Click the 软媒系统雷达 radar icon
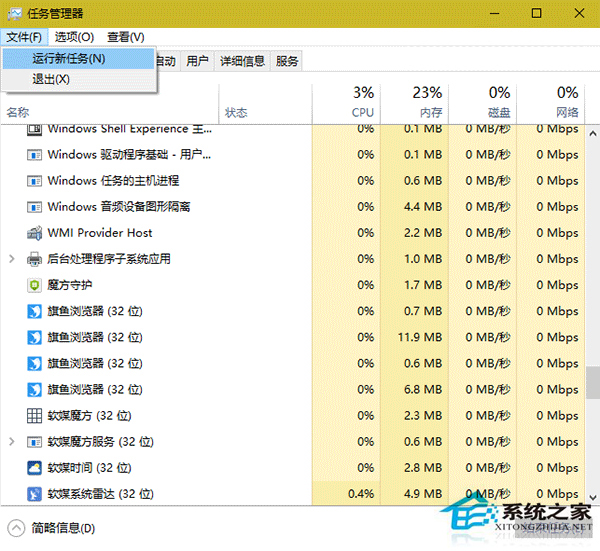 pyautogui.click(x=34, y=494)
